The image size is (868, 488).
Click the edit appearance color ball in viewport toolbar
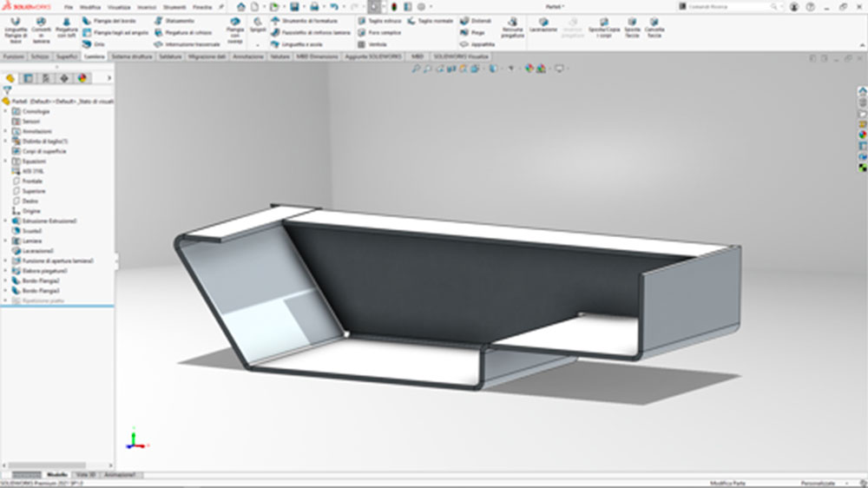529,69
